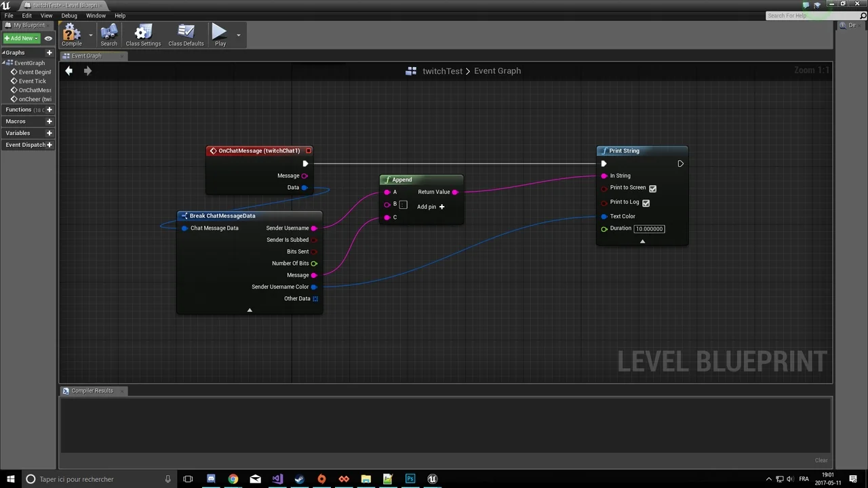
Task: Click the graph navigate back arrow
Action: coord(68,70)
